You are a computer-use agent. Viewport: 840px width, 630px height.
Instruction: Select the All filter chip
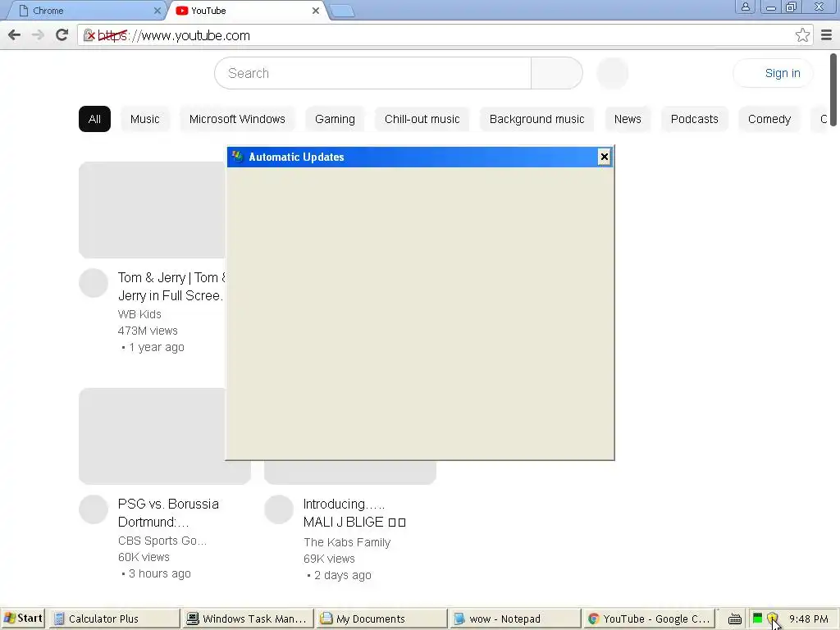pos(94,119)
